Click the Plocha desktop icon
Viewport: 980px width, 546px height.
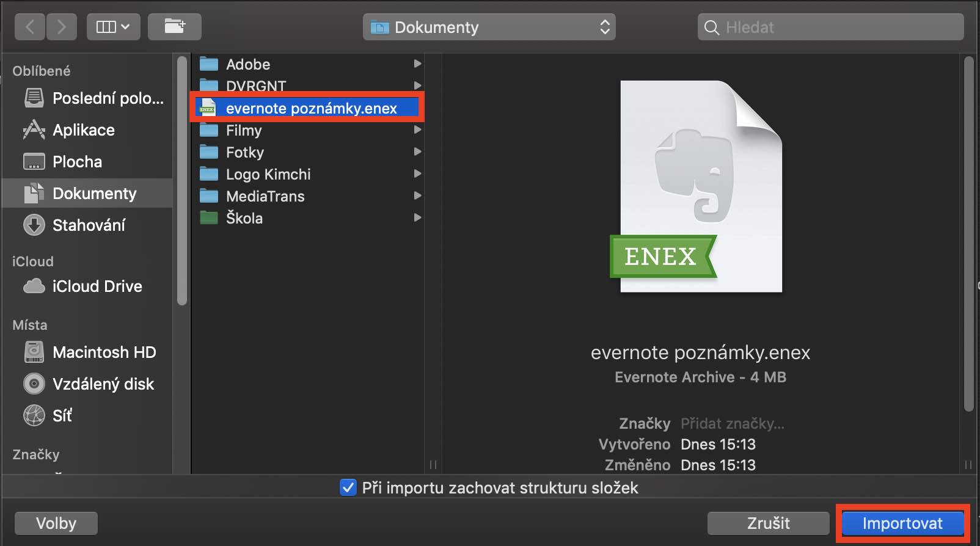click(x=34, y=161)
